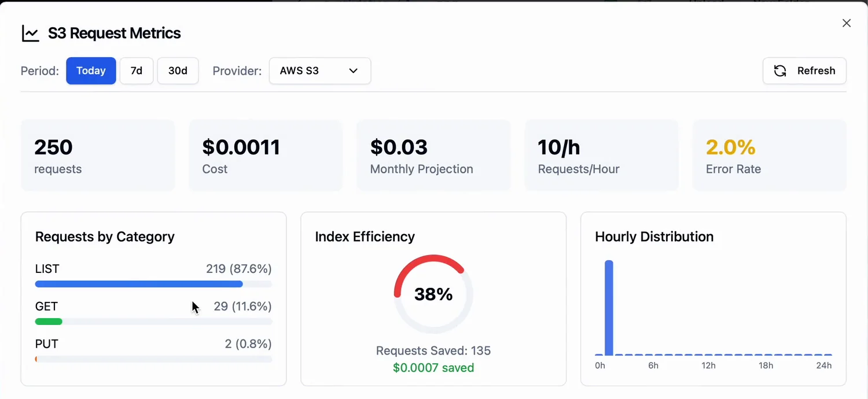
Task: Click the $0.0011 Cost value
Action: pos(241,147)
